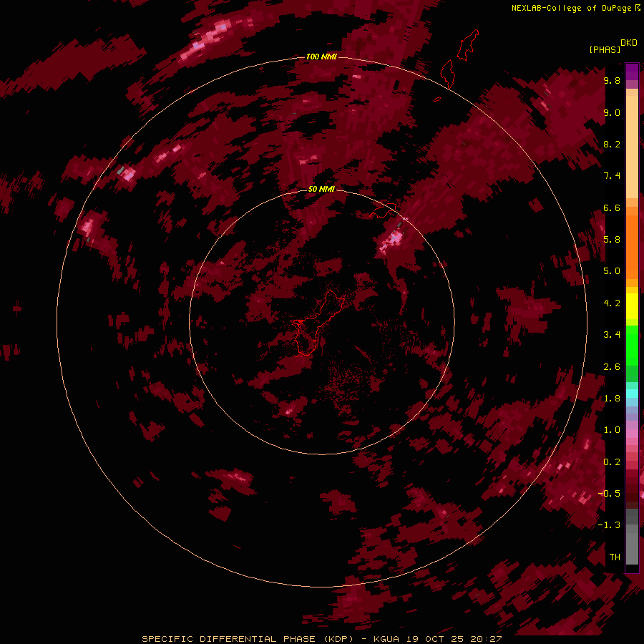
Task: Click the 100 NMI range ring label
Action: pyautogui.click(x=321, y=57)
